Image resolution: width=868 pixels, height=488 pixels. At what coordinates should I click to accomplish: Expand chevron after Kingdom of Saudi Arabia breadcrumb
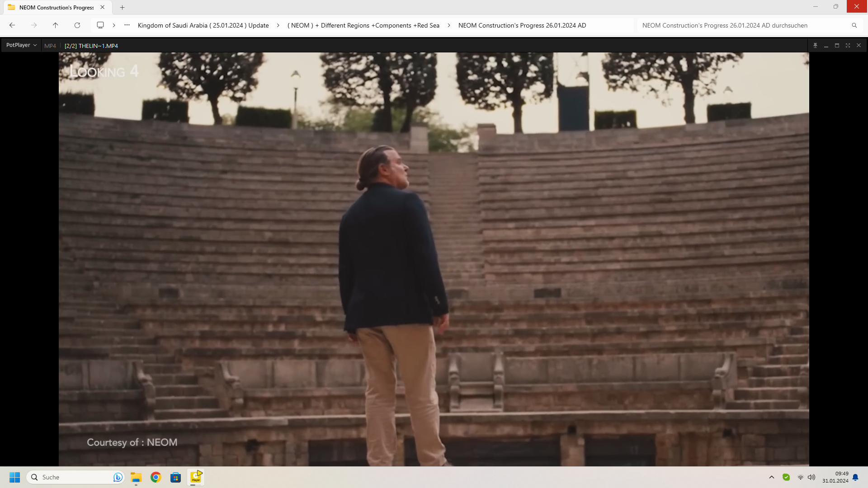tap(278, 25)
